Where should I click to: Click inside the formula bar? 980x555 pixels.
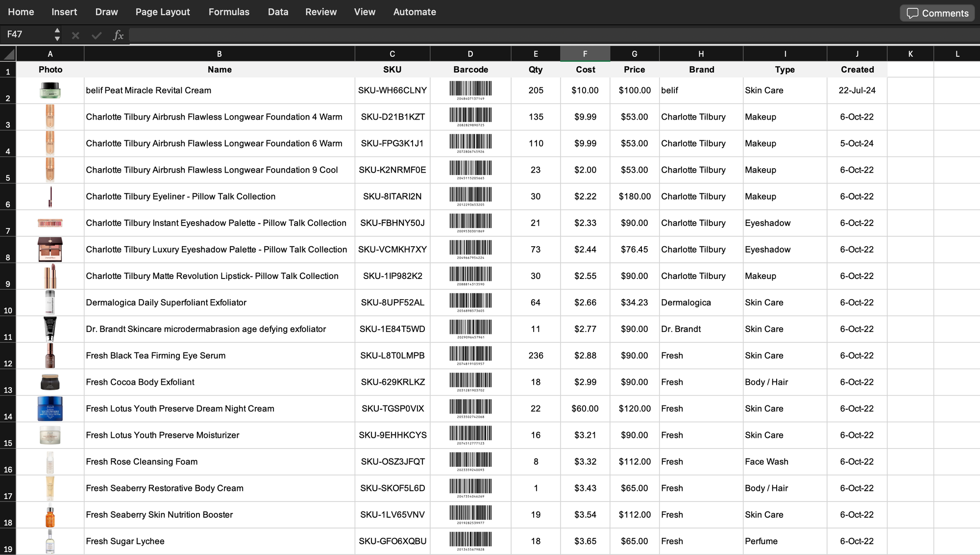coord(554,35)
